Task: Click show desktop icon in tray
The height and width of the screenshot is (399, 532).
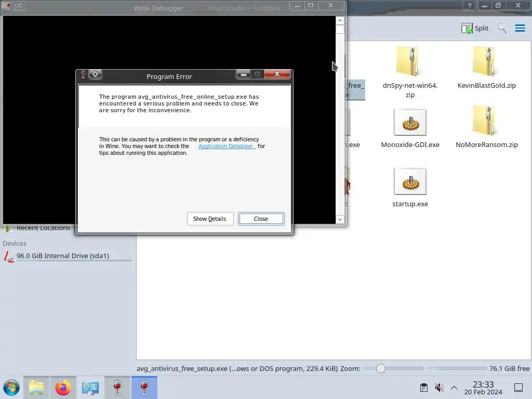Action: pos(518,388)
